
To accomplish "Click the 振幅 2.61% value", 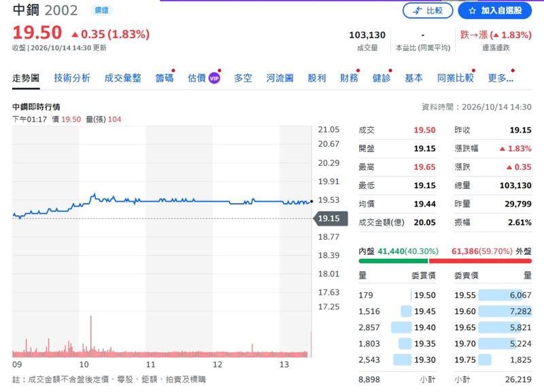I will (520, 223).
